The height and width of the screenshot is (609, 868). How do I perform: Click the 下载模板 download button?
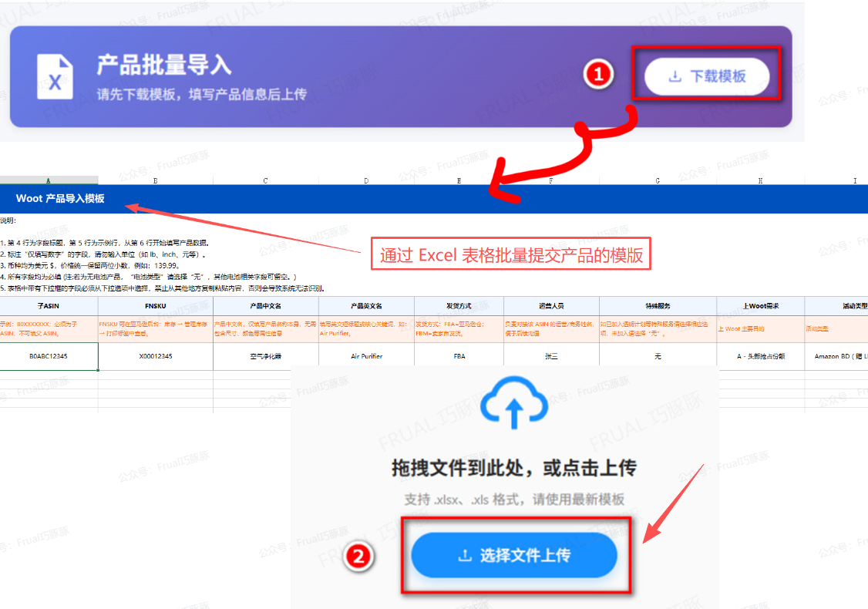pyautogui.click(x=706, y=76)
